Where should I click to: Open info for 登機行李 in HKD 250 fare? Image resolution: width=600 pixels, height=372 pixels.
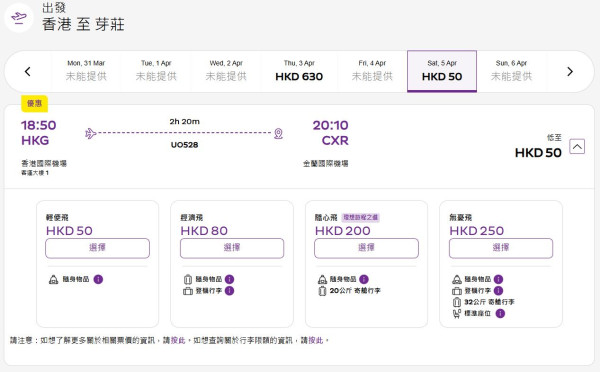[499, 291]
